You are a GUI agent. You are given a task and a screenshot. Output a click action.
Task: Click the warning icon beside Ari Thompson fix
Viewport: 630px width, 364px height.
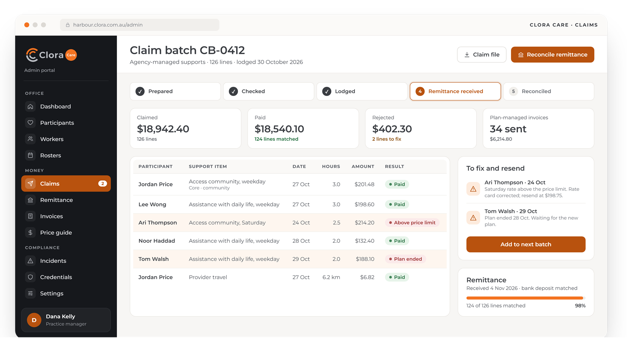(473, 189)
